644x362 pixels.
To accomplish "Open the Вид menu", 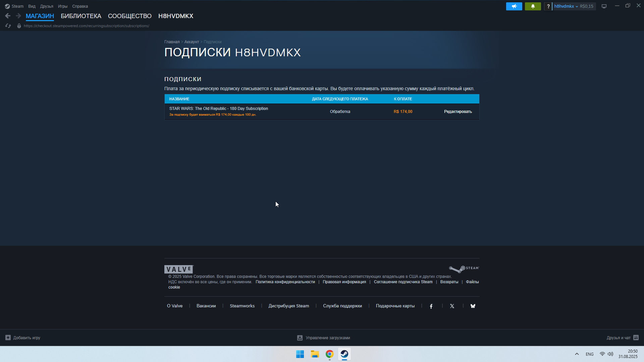I will tap(32, 6).
